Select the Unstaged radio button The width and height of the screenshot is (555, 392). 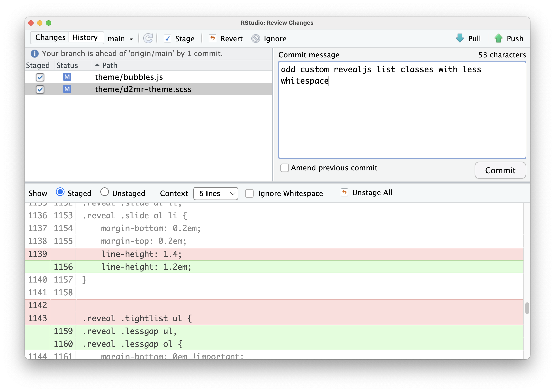coord(105,192)
